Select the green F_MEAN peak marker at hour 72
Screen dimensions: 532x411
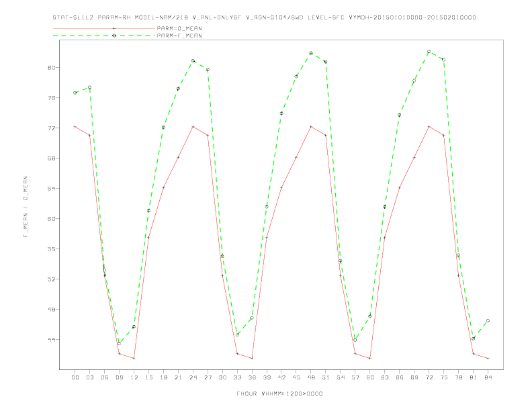tap(429, 52)
